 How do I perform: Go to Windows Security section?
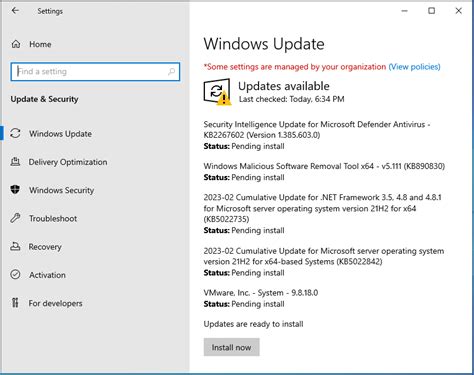[x=61, y=190]
